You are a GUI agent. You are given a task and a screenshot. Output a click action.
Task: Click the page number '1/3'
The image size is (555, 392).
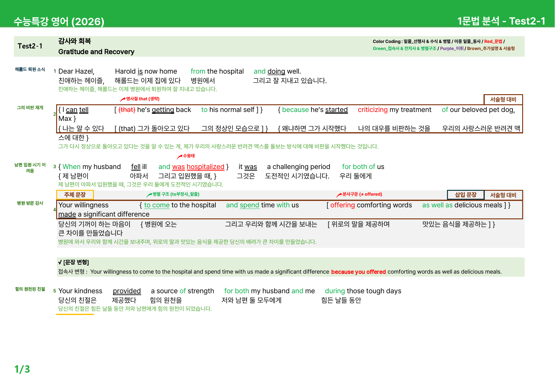pos(22,369)
